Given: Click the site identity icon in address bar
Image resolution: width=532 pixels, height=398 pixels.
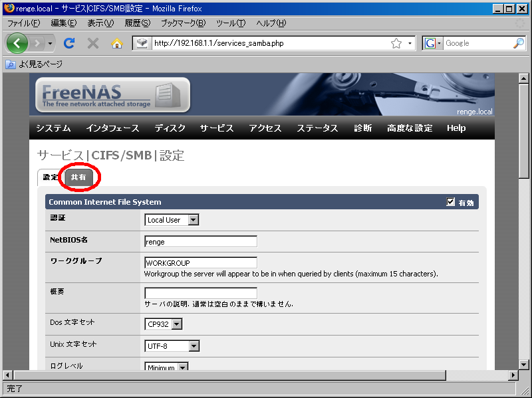Looking at the screenshot, I should pos(142,43).
